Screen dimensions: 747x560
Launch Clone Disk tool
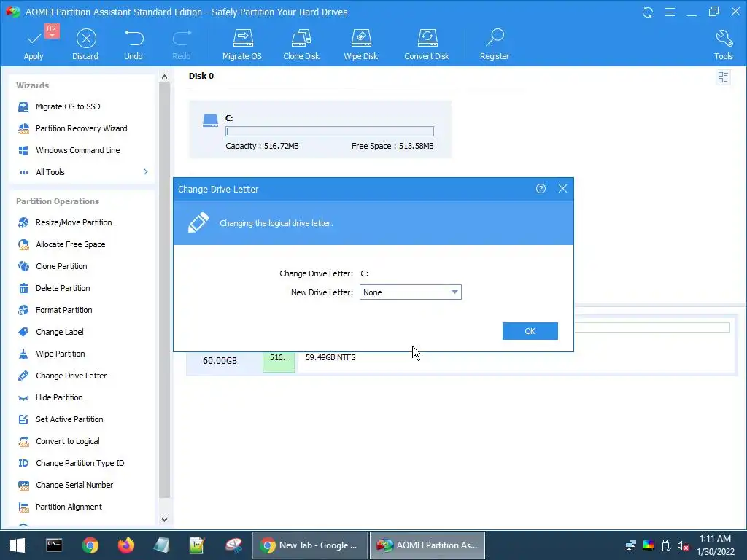(301, 44)
